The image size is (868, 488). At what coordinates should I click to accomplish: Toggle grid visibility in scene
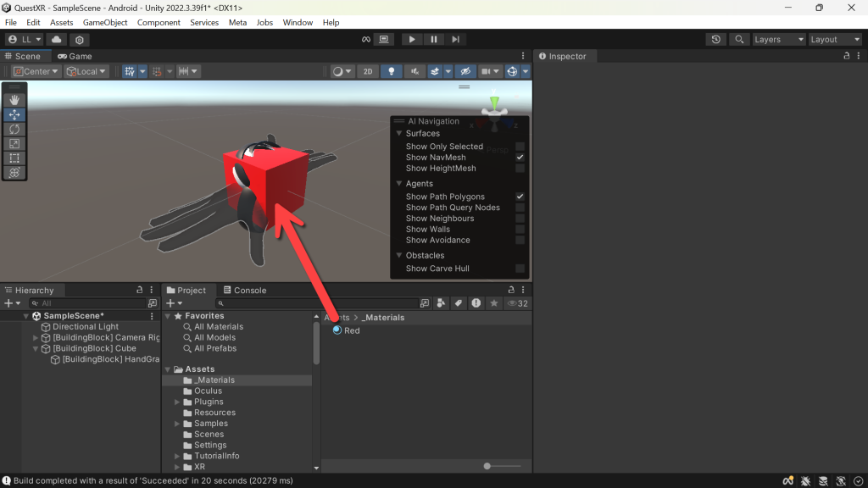[130, 71]
